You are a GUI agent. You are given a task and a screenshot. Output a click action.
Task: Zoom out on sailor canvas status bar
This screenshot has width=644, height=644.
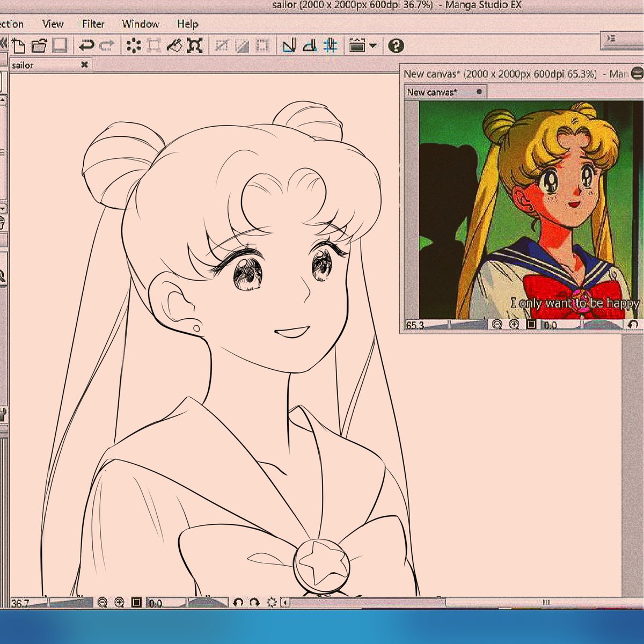point(102,603)
